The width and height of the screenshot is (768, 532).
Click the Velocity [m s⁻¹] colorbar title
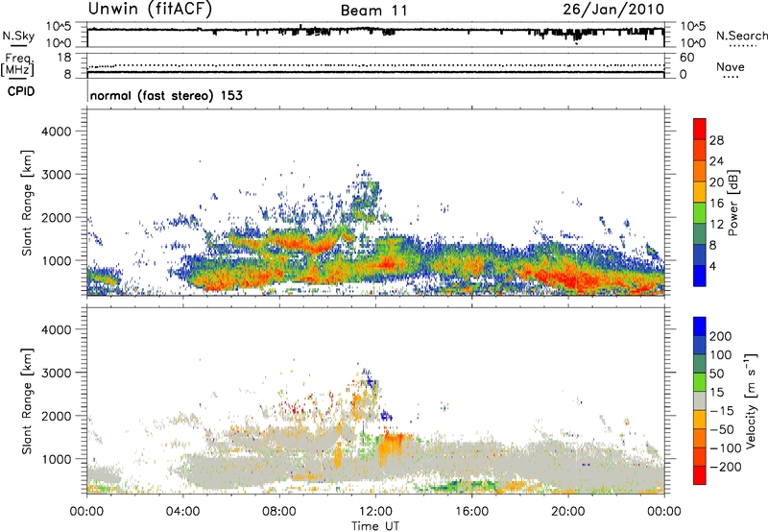point(751,400)
